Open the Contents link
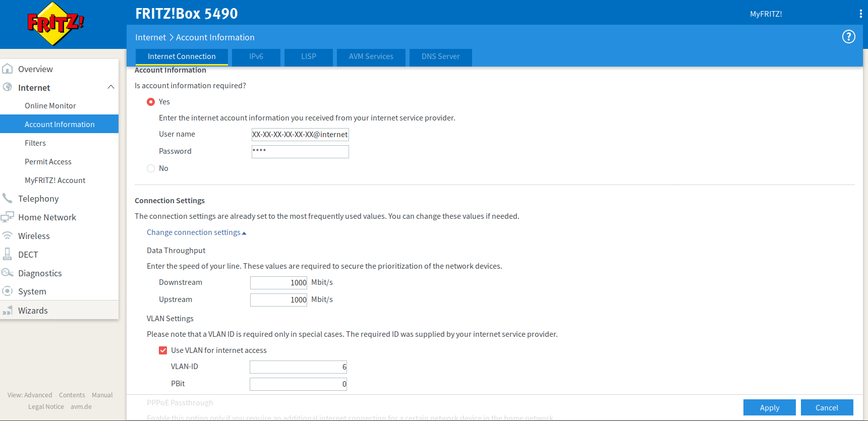 72,395
